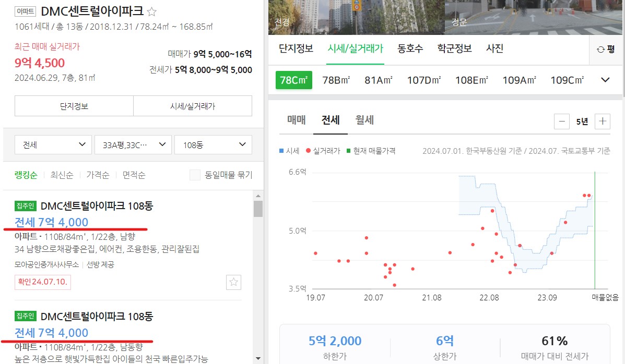
Task: Click the 최근 매매 실거래가 9억 4,500 price
Action: 40,63
